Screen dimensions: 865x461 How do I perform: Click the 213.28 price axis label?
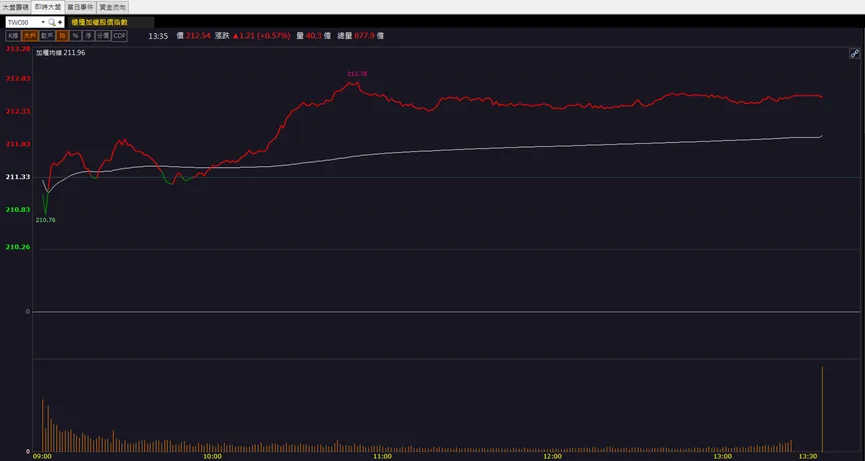pos(18,49)
